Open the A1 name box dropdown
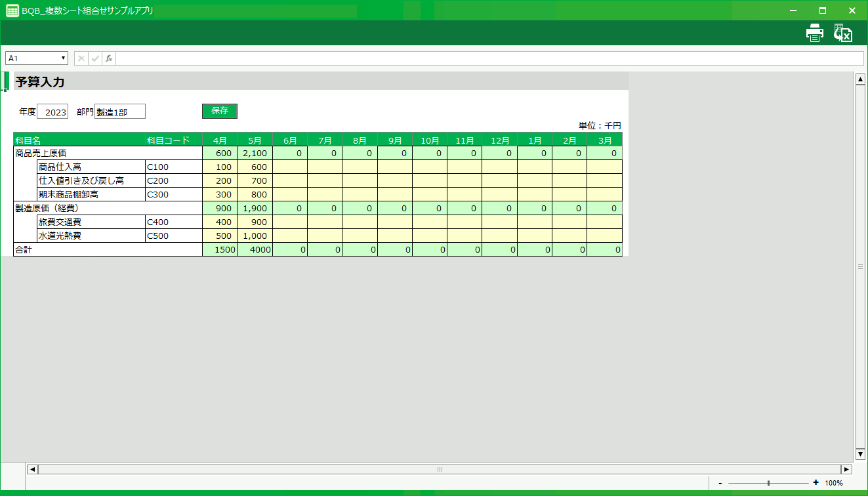Screen dimensions: 868x496 [x=64, y=58]
